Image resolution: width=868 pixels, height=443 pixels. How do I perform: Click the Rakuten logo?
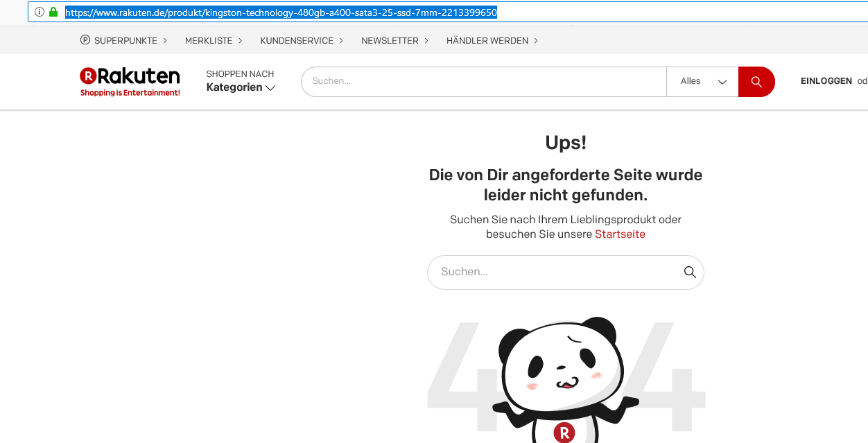[x=129, y=80]
